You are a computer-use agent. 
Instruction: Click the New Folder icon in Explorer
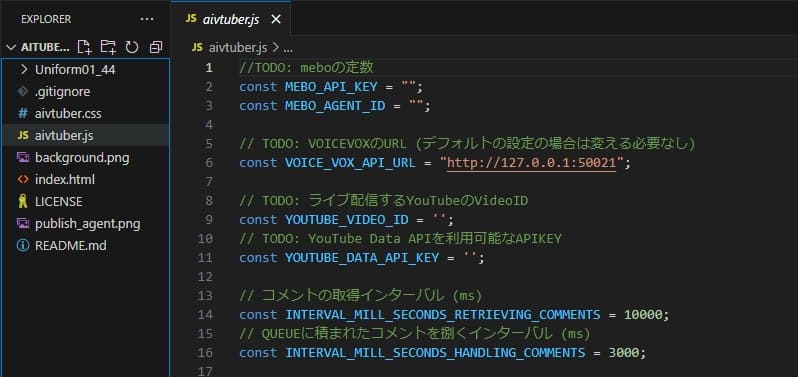point(108,47)
